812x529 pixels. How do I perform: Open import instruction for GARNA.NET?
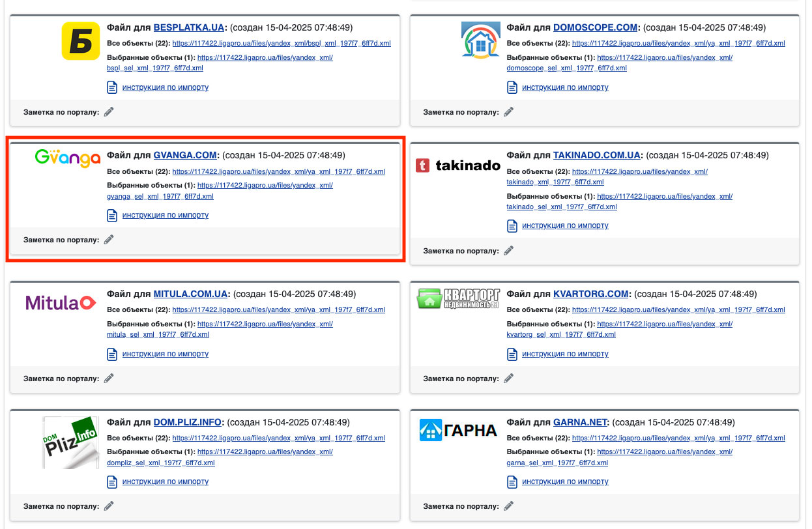565,481
